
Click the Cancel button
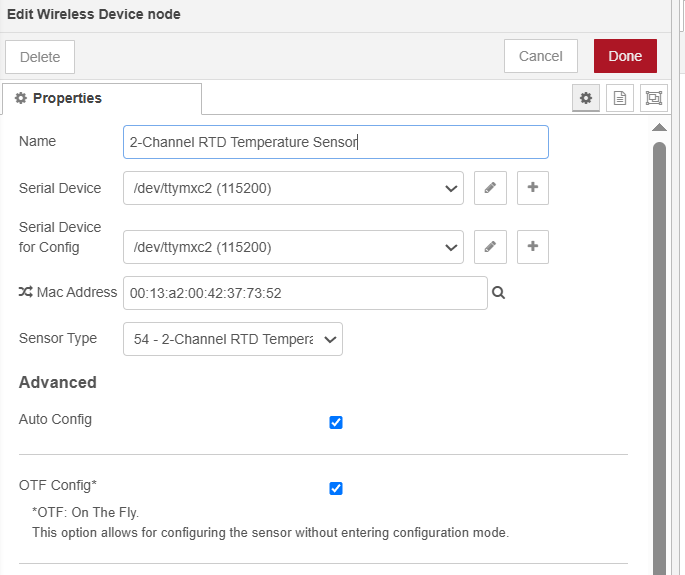coord(540,56)
